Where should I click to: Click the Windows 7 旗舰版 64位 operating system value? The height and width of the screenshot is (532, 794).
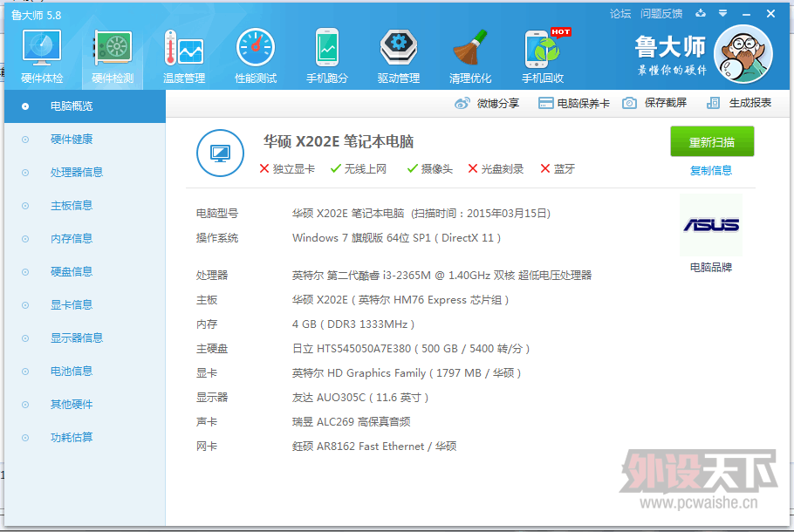tap(396, 238)
